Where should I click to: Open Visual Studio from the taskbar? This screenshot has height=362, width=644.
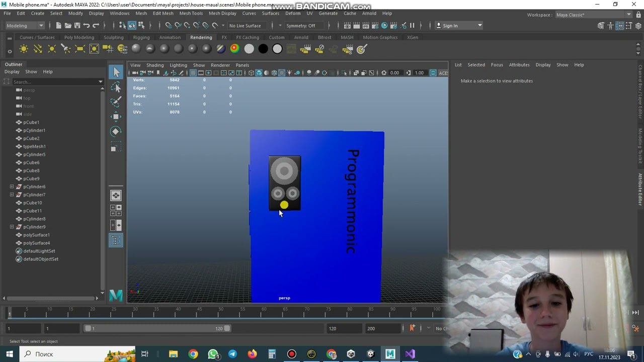point(410,354)
